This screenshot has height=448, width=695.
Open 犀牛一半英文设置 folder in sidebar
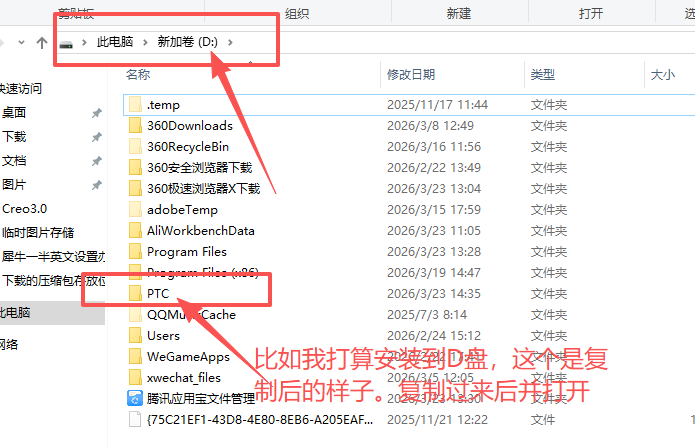pos(53,257)
